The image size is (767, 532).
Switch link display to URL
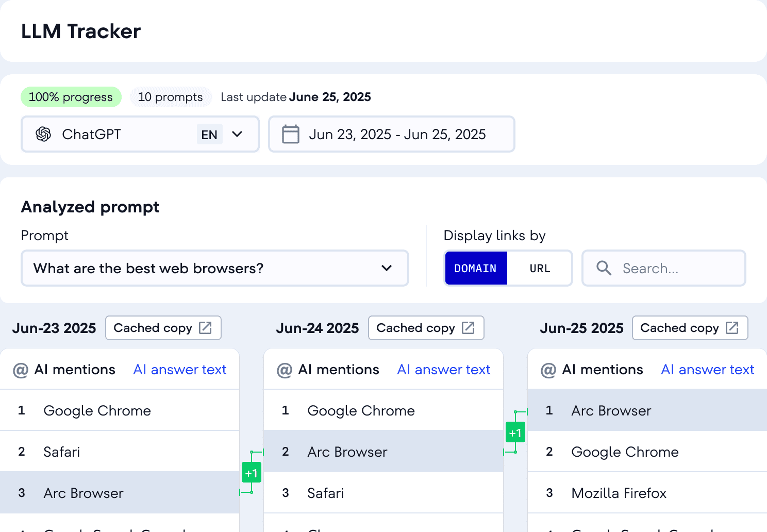(x=540, y=268)
